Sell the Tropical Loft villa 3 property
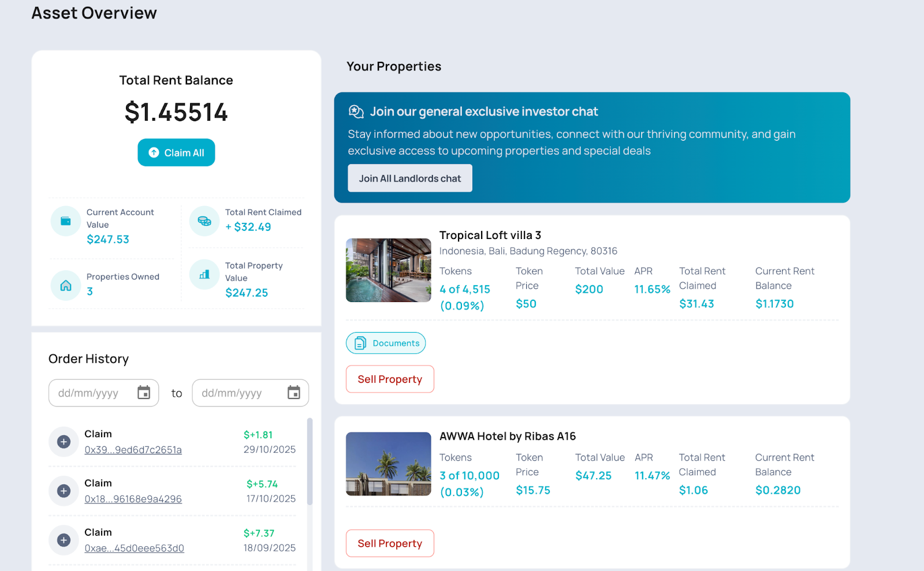 tap(390, 379)
